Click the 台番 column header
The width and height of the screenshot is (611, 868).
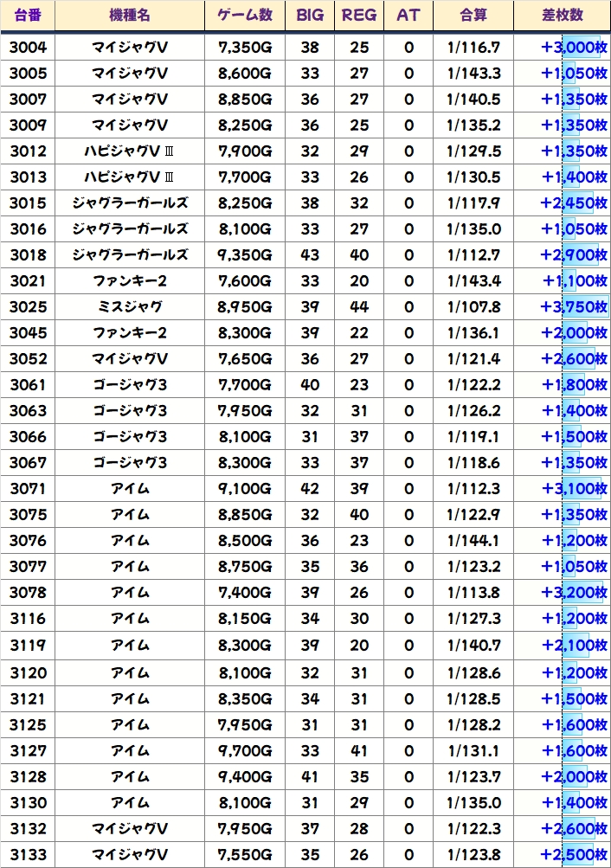(x=28, y=15)
